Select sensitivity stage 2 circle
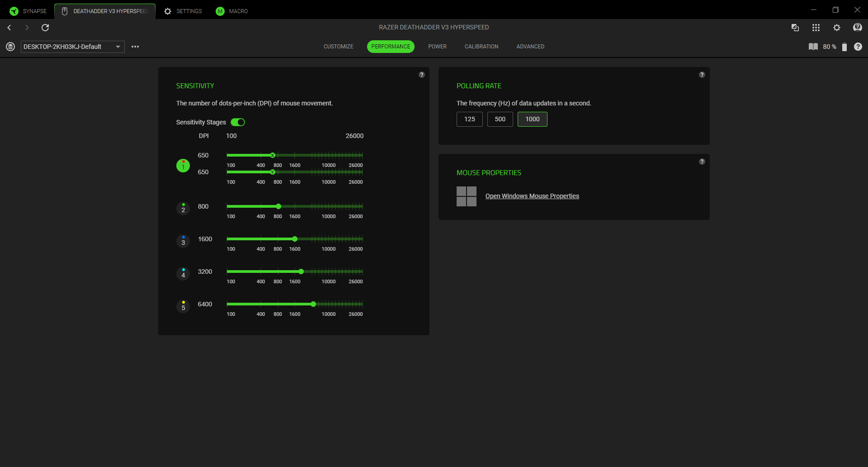Image resolution: width=868 pixels, height=467 pixels. tap(183, 209)
